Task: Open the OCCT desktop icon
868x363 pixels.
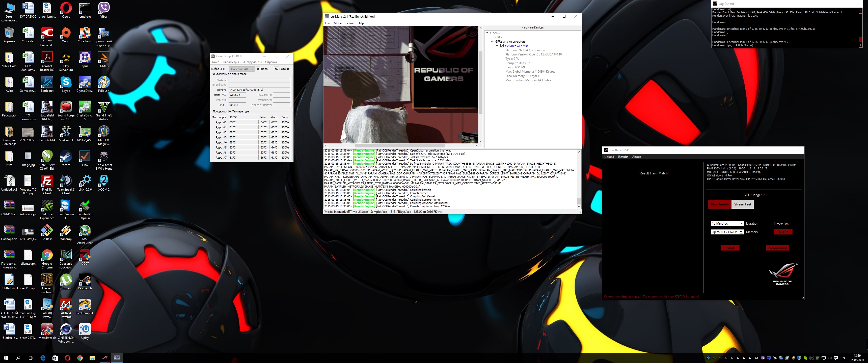Action: point(85,255)
